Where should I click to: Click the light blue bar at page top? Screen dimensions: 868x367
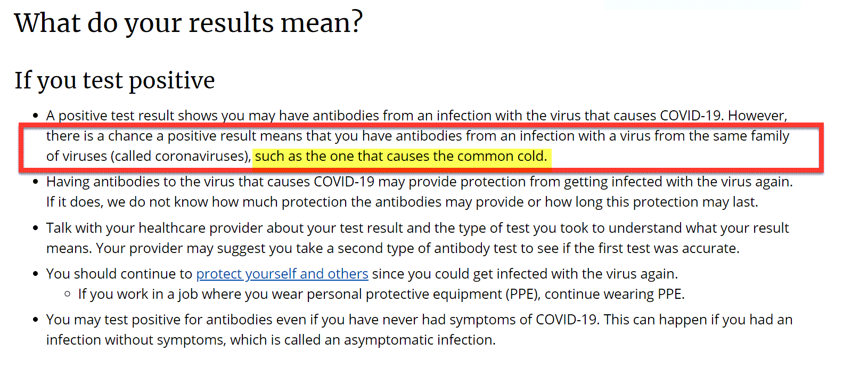pyautogui.click(x=702, y=4)
